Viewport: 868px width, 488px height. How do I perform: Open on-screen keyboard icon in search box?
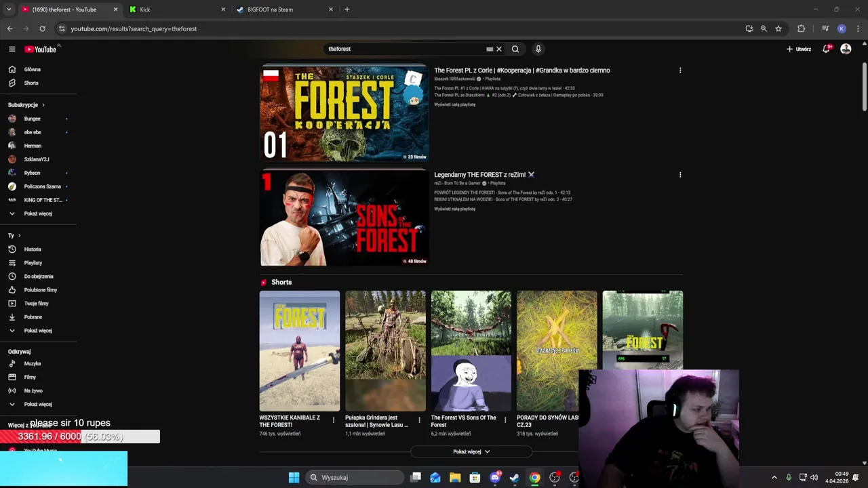[x=490, y=49]
